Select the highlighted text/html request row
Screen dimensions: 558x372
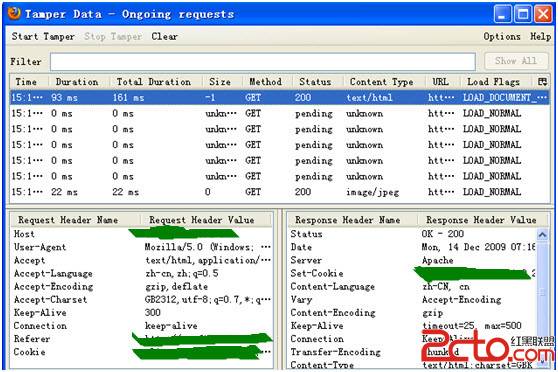pos(279,98)
